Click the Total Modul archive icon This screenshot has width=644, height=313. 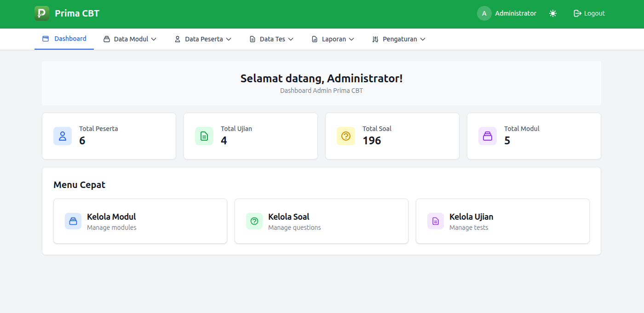pos(487,136)
